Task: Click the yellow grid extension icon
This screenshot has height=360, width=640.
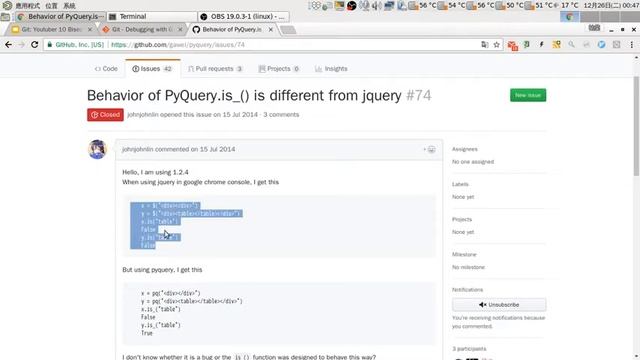Action: click(x=556, y=44)
